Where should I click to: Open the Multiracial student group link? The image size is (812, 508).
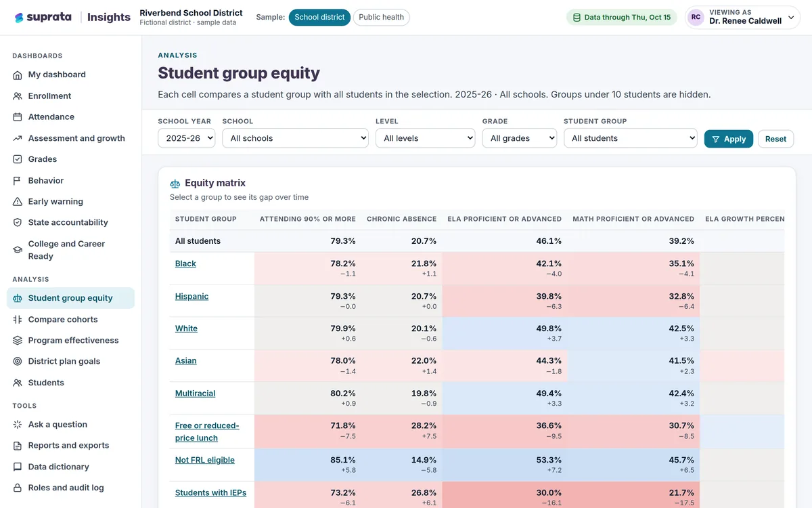click(195, 394)
